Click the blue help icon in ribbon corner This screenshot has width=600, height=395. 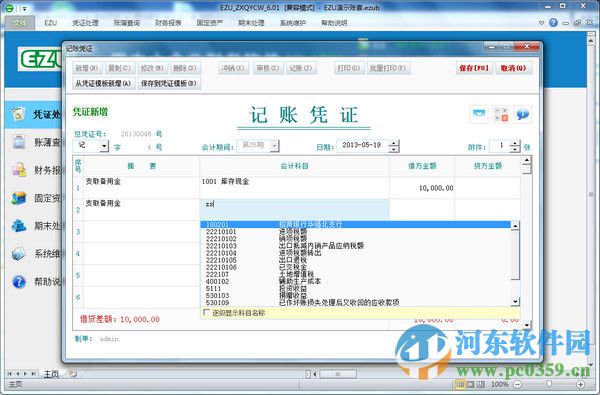(x=553, y=23)
